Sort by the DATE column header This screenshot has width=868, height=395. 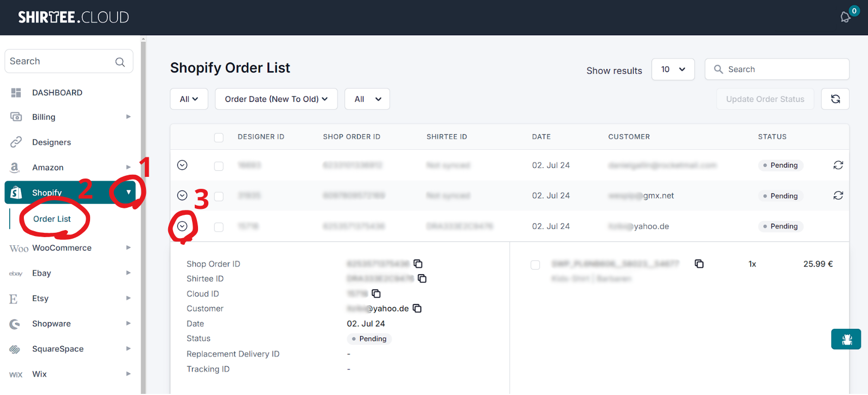tap(541, 137)
